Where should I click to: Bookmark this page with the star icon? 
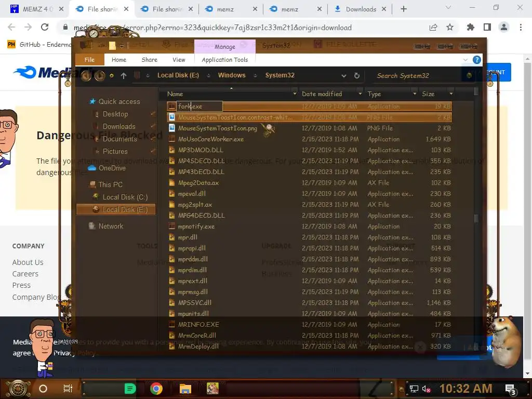pos(450,28)
